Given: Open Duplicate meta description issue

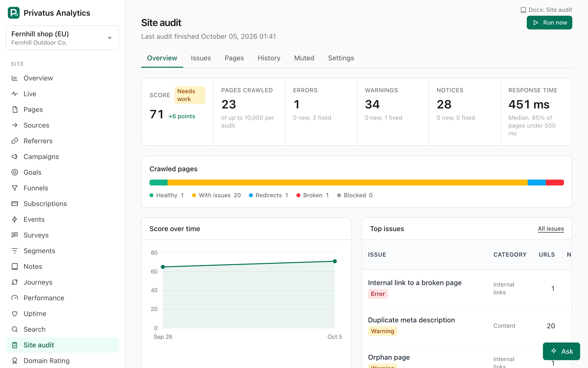Looking at the screenshot, I should click(x=411, y=320).
